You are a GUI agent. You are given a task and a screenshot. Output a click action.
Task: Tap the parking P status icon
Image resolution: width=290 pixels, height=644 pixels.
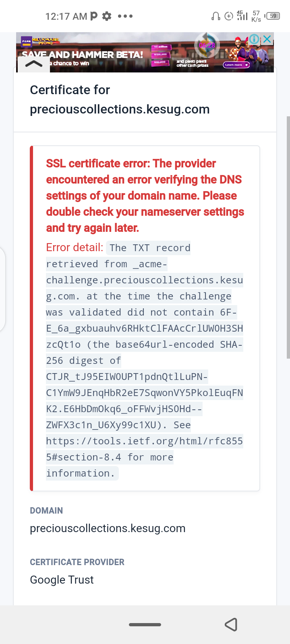point(94,16)
